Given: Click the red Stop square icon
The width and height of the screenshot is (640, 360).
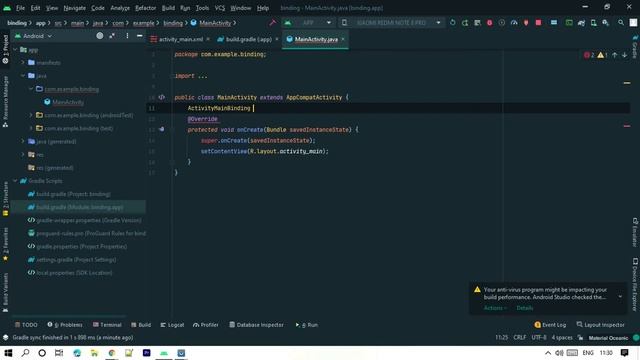Looking at the screenshot, I should [538, 23].
